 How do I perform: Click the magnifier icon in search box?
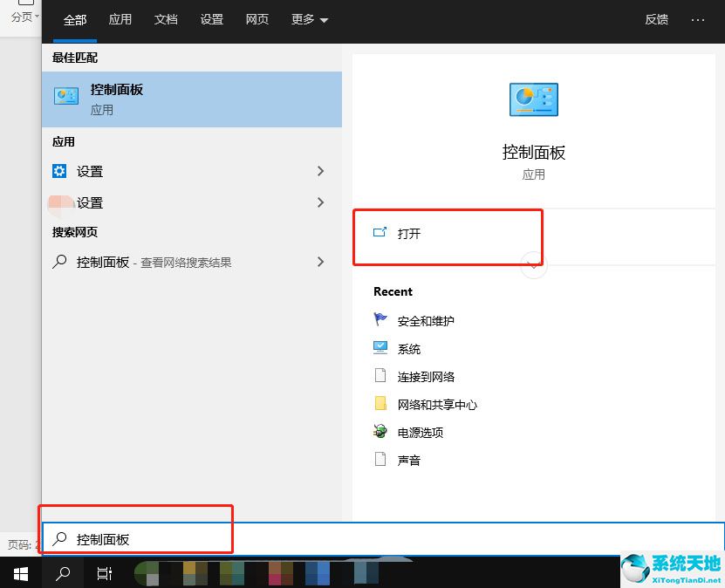pos(59,539)
